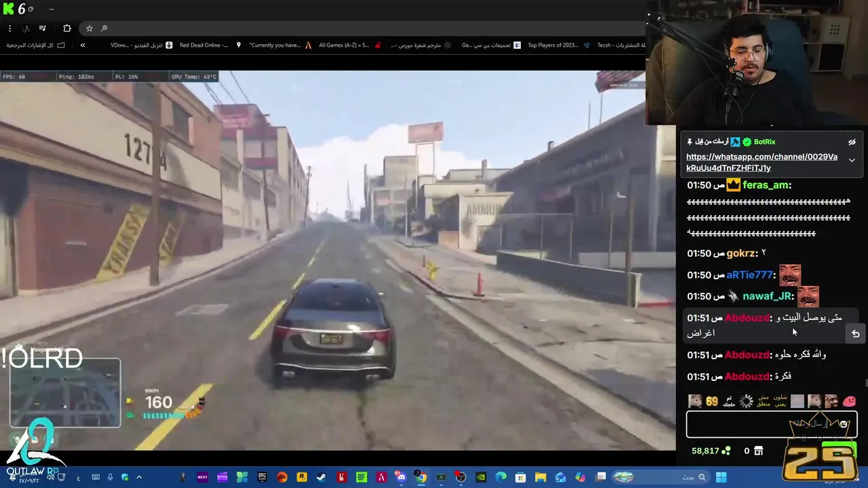
Task: Open Microsoft Store from taskbar
Action: pyautogui.click(x=520, y=478)
